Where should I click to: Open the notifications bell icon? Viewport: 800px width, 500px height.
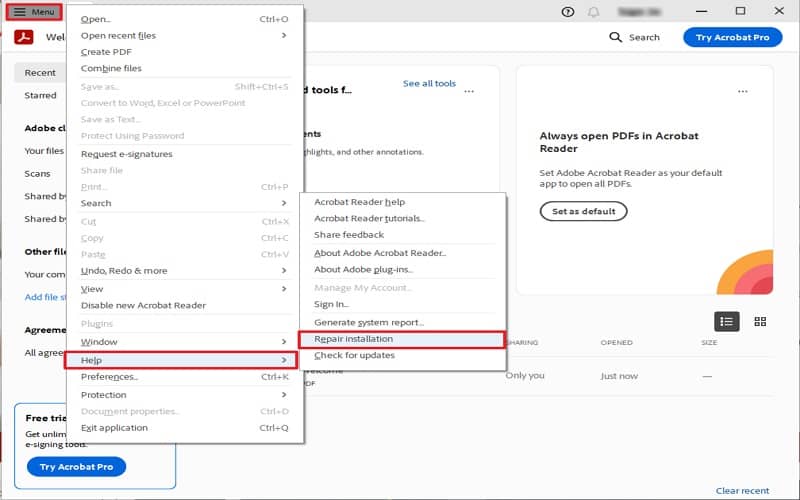coord(594,12)
